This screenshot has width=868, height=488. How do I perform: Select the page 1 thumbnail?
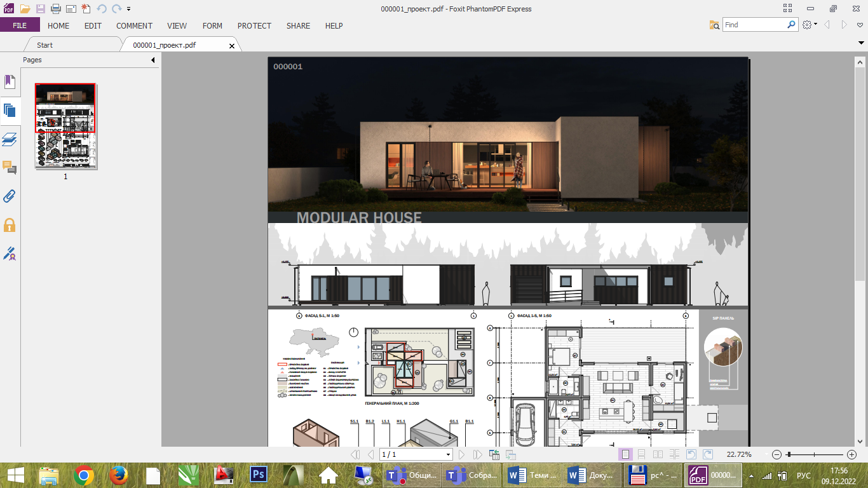65,126
